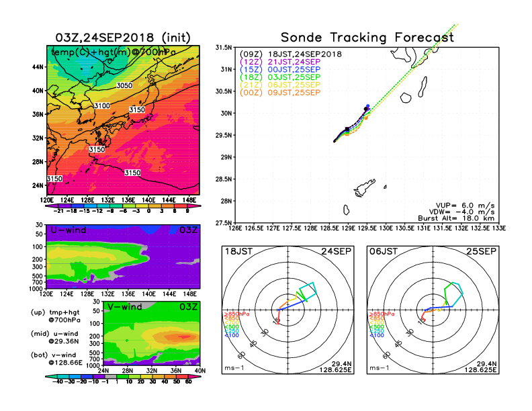Click "≥850hPa" legend on the 18JST hodograph
The image size is (532, 411).
click(237, 314)
